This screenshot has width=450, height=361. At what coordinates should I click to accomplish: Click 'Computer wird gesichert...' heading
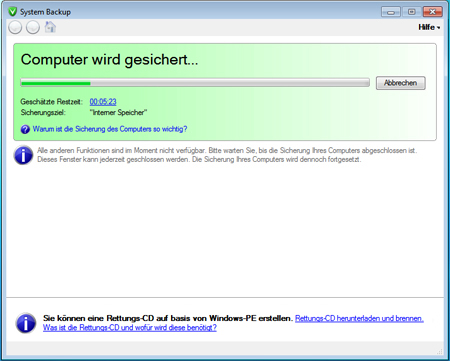[x=109, y=60]
